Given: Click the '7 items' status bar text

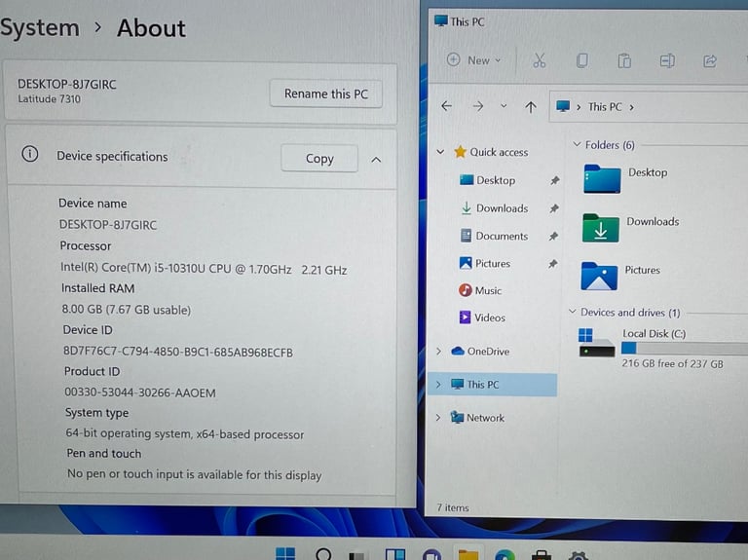Looking at the screenshot, I should tap(453, 507).
